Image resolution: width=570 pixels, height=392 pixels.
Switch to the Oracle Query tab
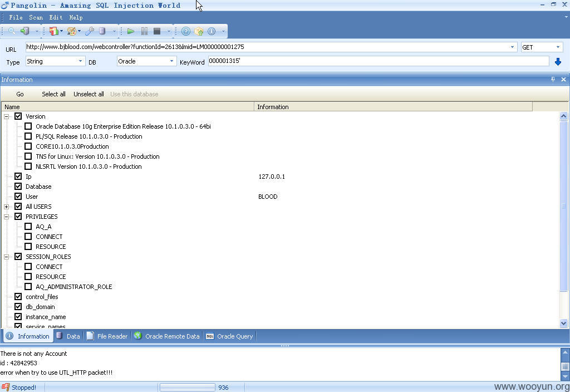click(x=230, y=336)
